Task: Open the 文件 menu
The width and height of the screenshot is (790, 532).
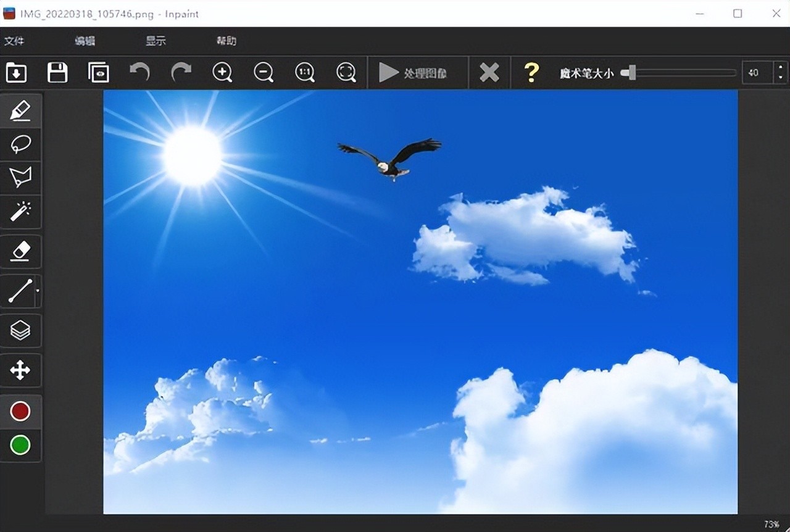Action: point(14,41)
